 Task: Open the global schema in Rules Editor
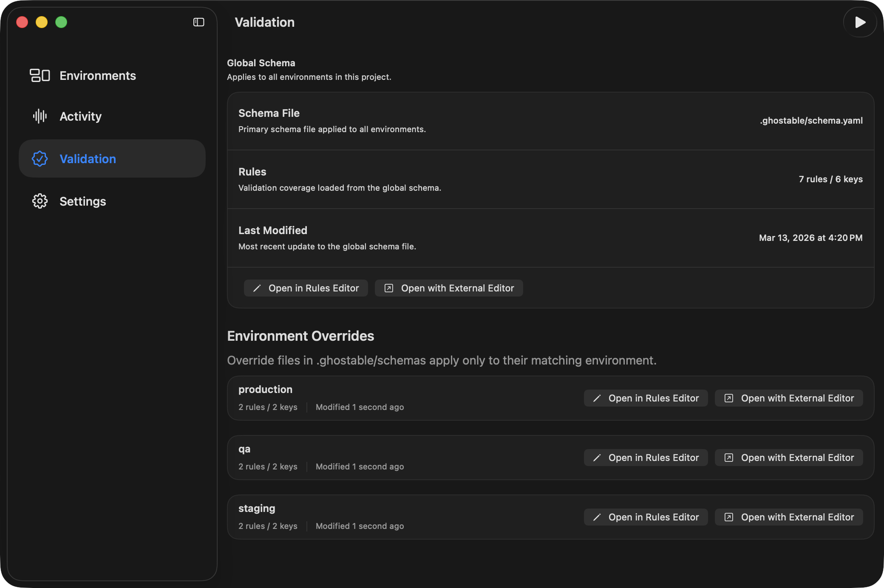(x=306, y=288)
